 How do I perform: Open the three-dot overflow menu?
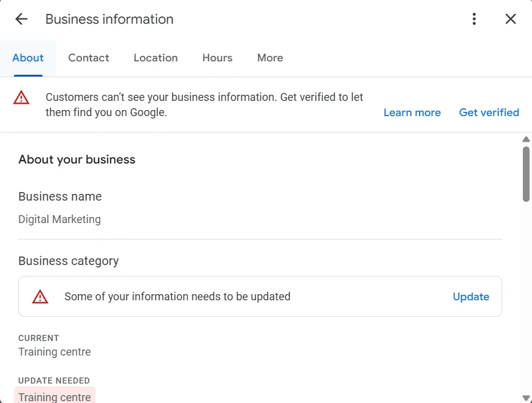click(474, 19)
